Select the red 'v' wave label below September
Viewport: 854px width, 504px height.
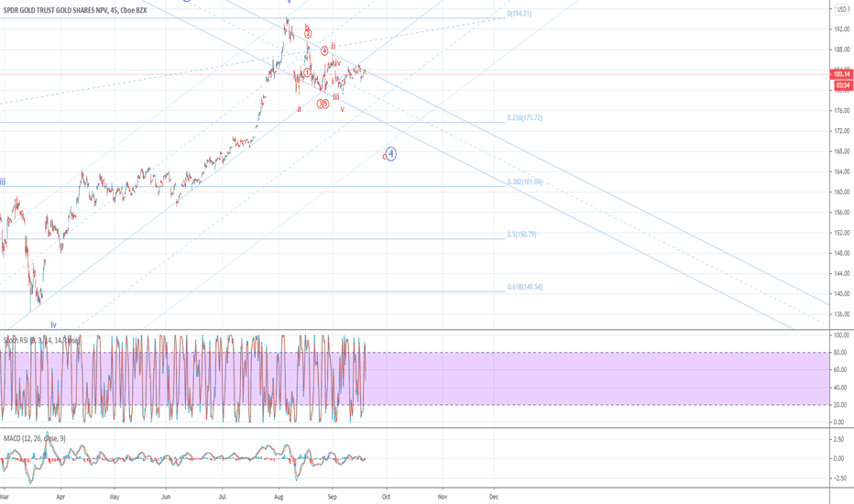coord(343,110)
